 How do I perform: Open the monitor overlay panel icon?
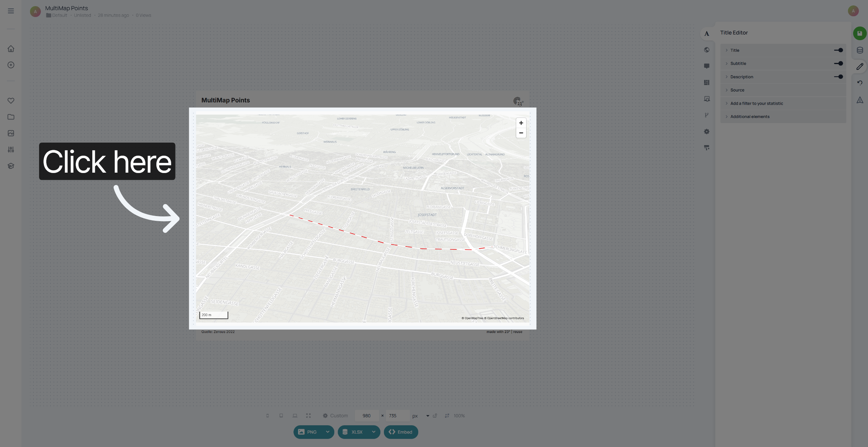pyautogui.click(x=707, y=99)
